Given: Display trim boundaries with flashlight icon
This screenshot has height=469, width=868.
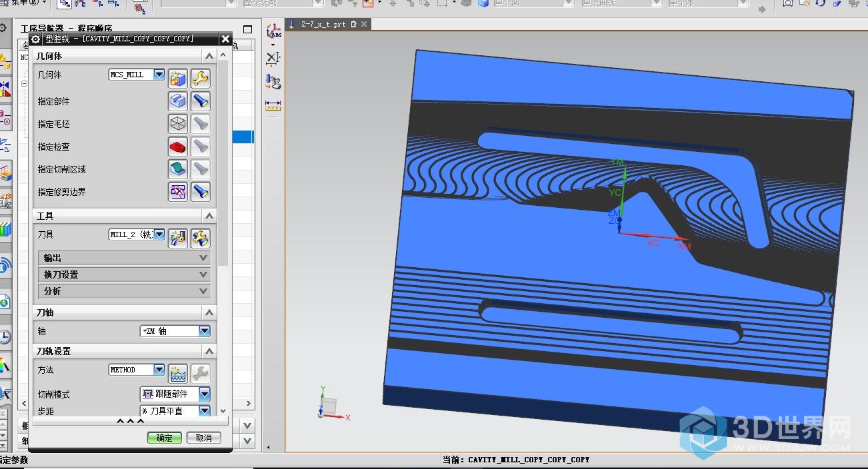Looking at the screenshot, I should [x=200, y=192].
